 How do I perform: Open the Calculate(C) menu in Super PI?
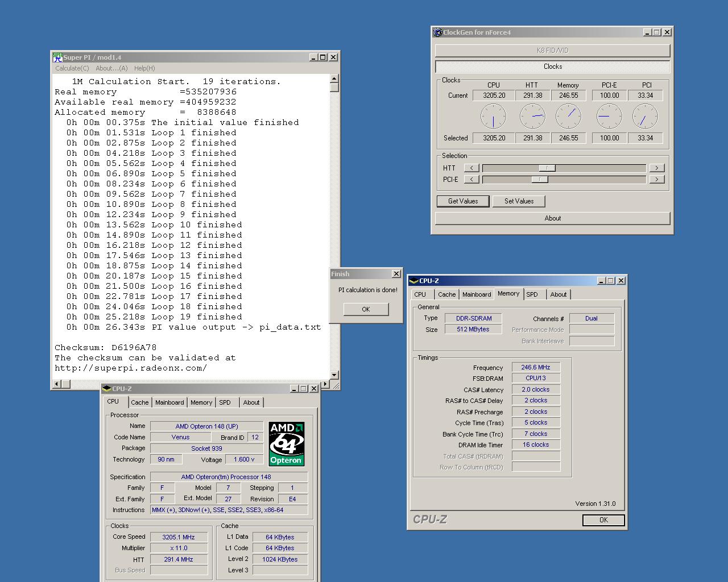[72, 68]
